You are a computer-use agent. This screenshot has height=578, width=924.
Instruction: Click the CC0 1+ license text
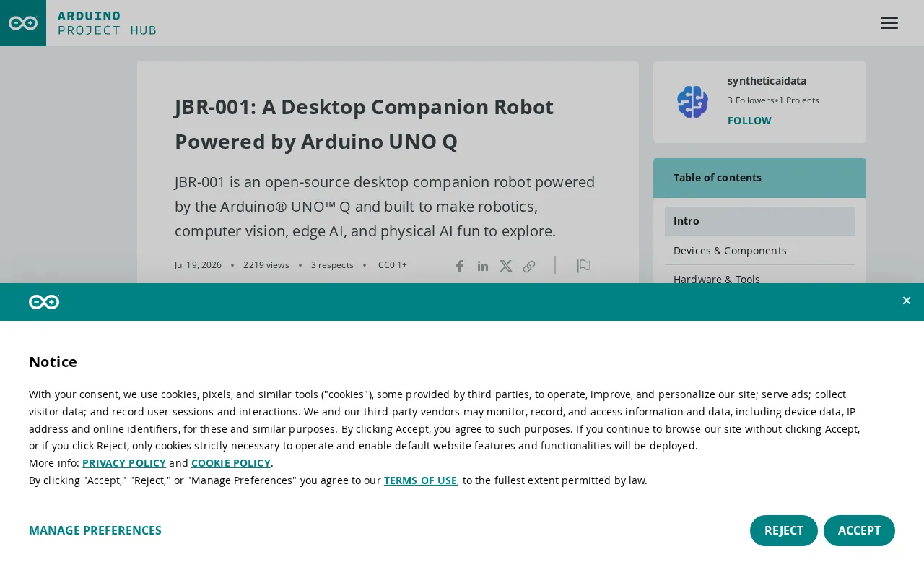393,265
